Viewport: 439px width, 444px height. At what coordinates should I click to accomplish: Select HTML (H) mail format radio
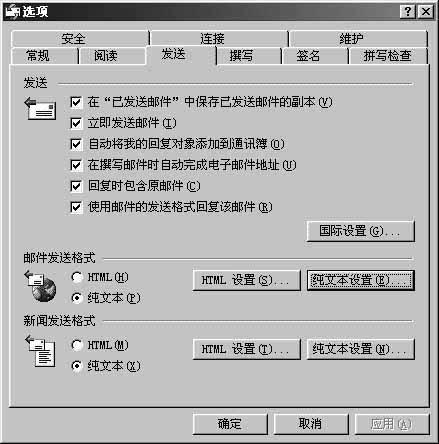[77, 277]
